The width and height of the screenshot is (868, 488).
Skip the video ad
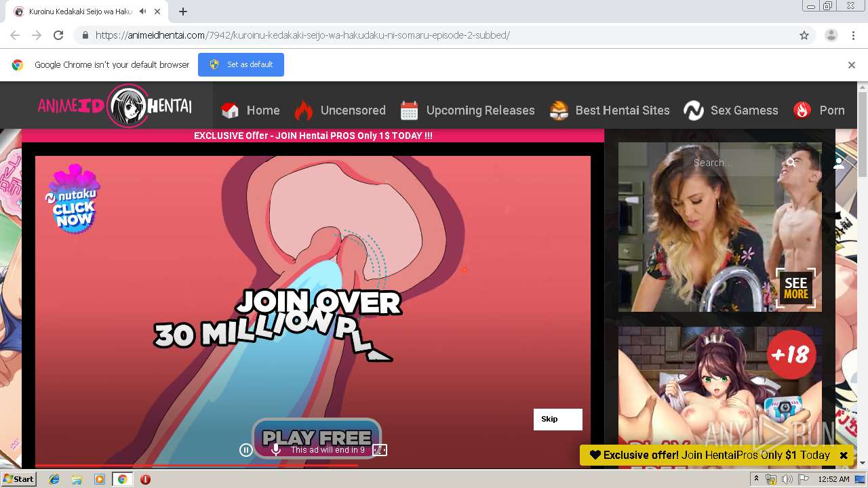click(557, 420)
